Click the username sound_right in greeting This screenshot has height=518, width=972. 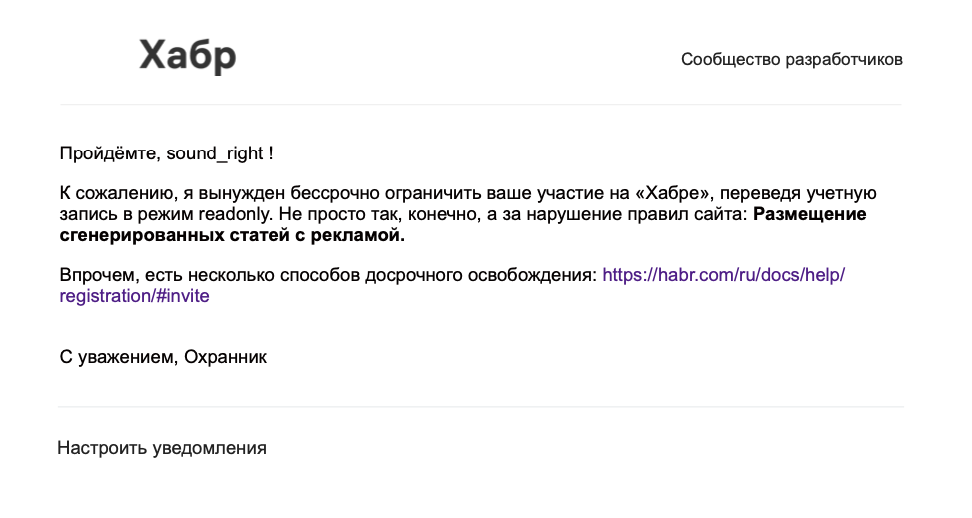(x=214, y=153)
